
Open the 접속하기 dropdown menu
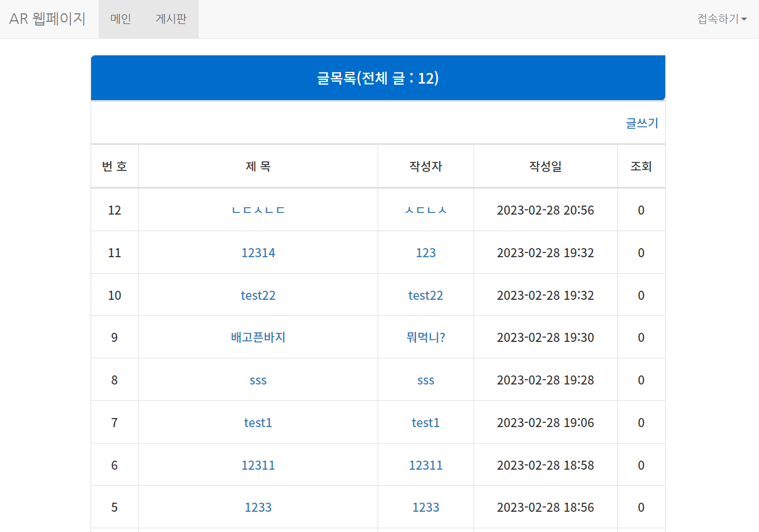tap(722, 19)
